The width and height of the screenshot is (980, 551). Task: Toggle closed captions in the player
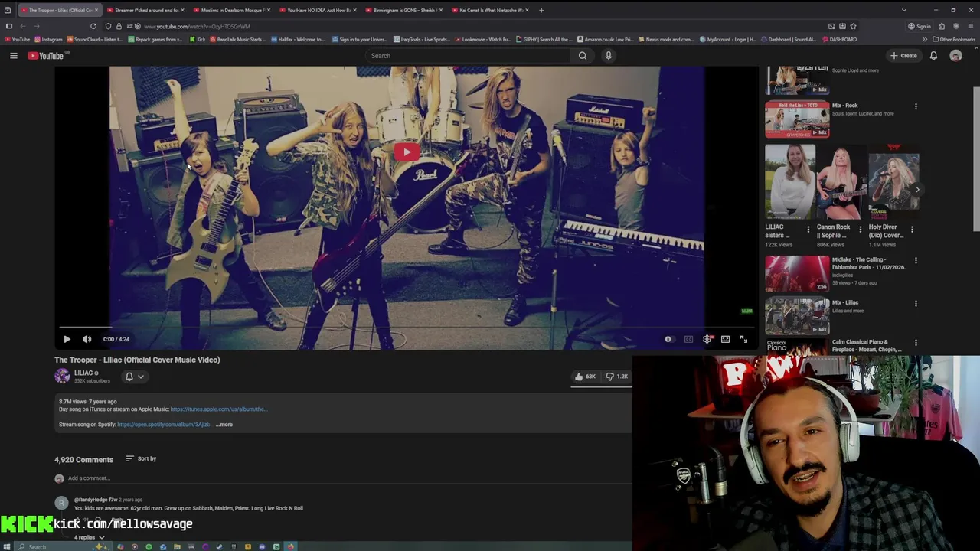click(x=688, y=339)
